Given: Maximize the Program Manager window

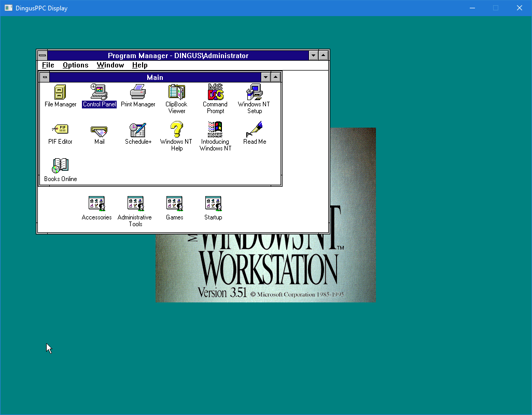Looking at the screenshot, I should point(324,56).
